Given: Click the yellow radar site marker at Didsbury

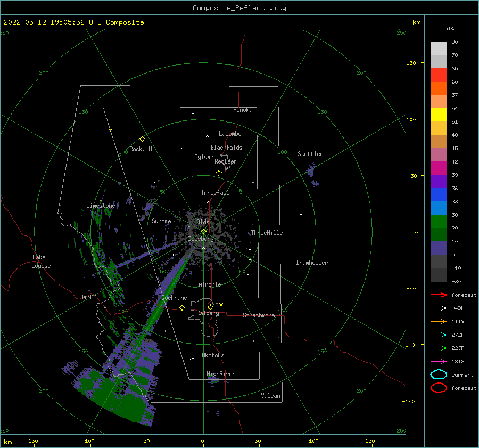Looking at the screenshot, I should point(203,232).
